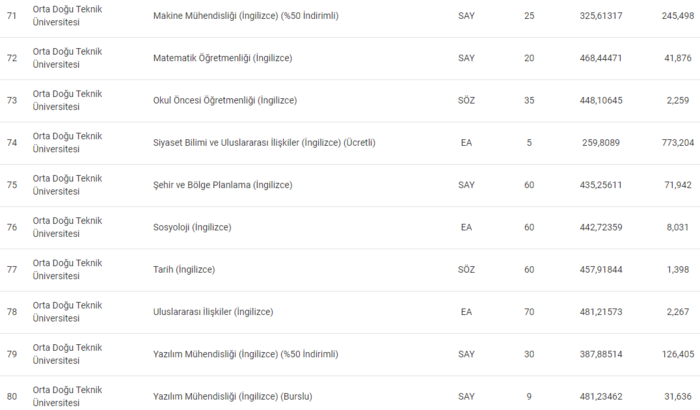Image resolution: width=700 pixels, height=410 pixels.
Task: Select row number 72 cell
Action: pyautogui.click(x=13, y=58)
